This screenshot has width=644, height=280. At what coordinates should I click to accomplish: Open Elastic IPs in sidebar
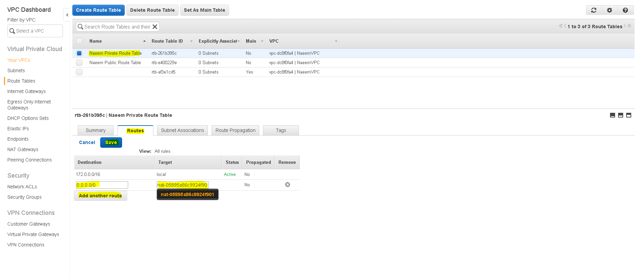click(x=18, y=129)
